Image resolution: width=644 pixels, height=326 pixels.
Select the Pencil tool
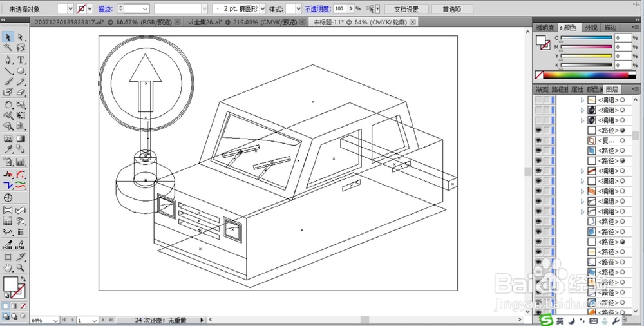pos(21,81)
